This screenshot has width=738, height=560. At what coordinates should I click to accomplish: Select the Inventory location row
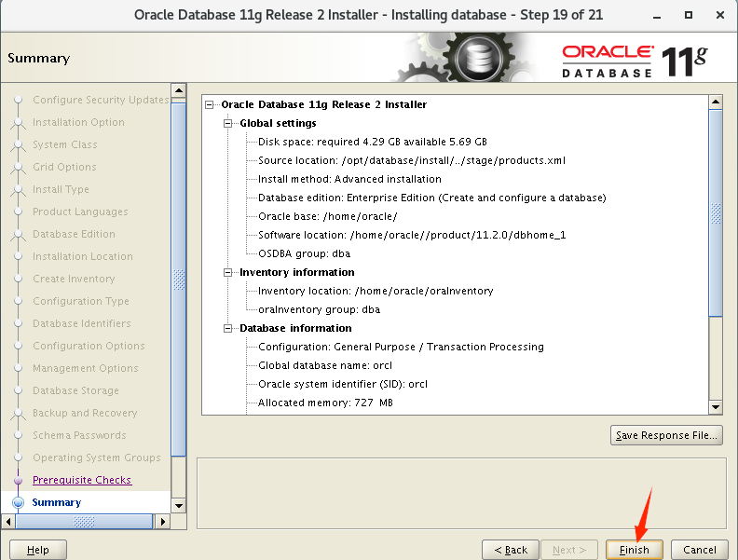pos(376,291)
